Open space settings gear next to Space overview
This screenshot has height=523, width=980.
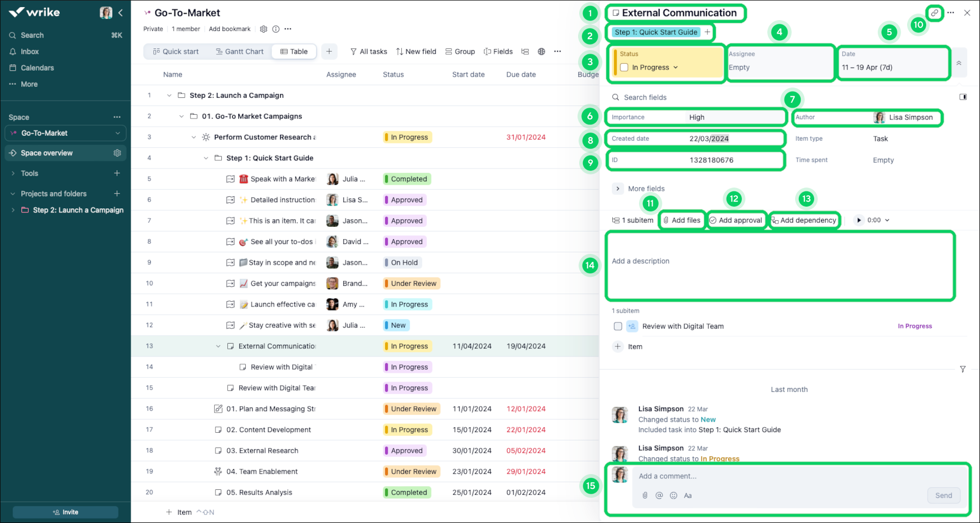117,153
